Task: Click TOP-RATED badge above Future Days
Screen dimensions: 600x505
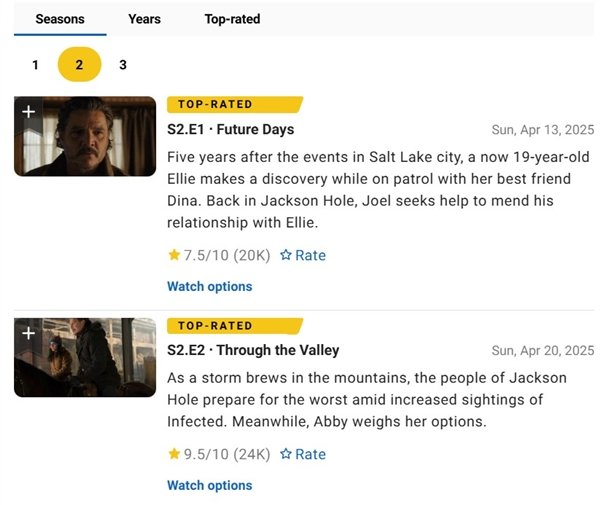Action: [x=232, y=104]
